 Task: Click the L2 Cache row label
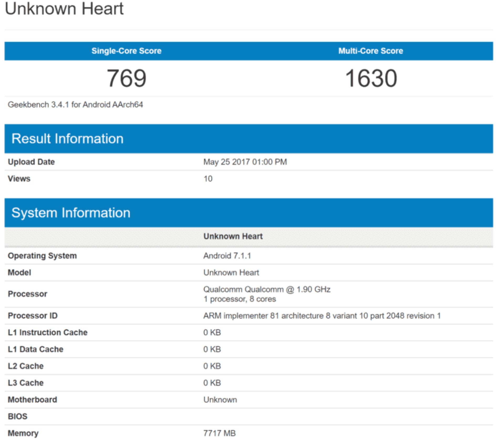coord(26,366)
